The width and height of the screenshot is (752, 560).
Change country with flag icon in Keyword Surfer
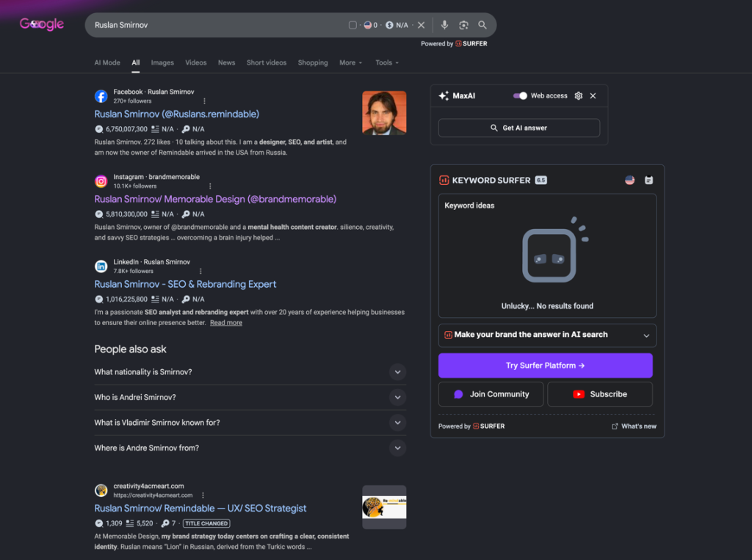point(629,181)
